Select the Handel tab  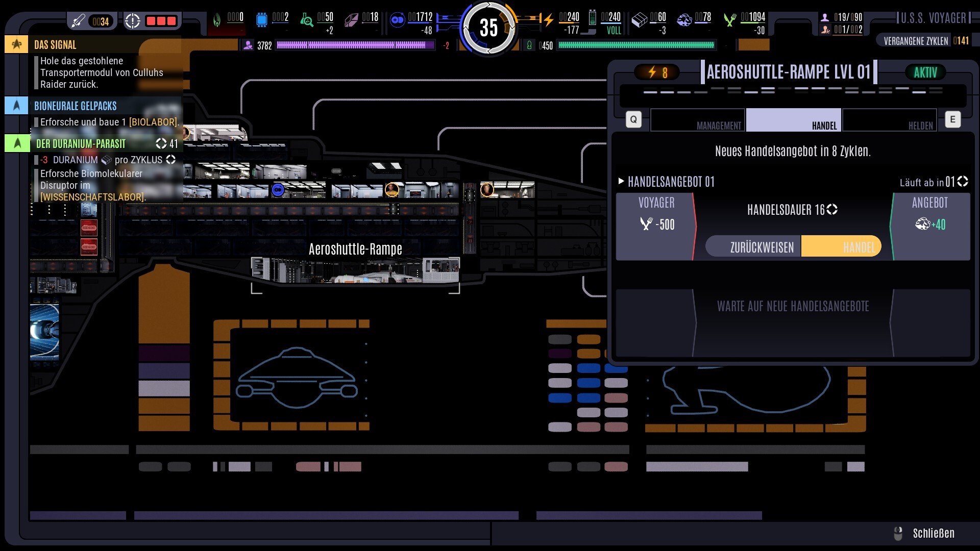794,120
